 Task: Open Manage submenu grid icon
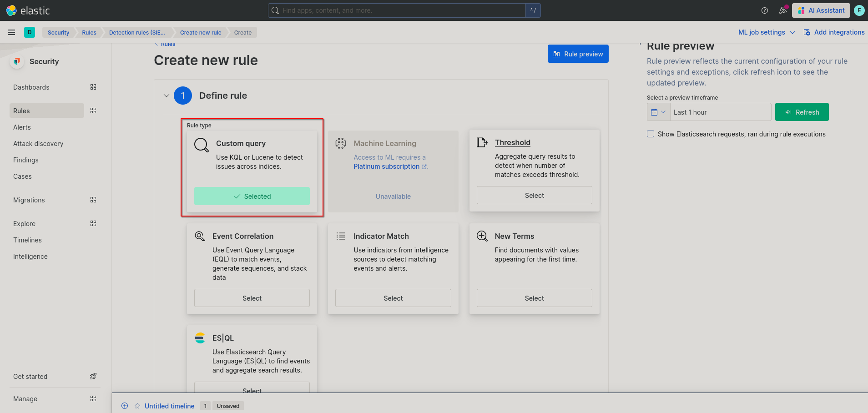tap(93, 398)
